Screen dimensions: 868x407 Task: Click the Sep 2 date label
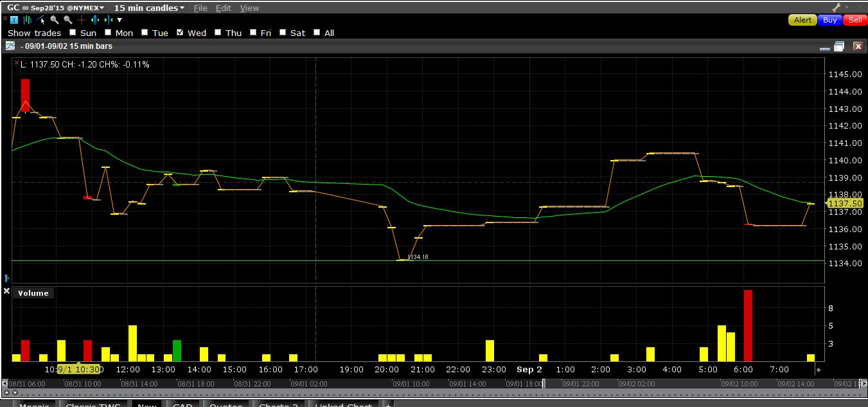[529, 369]
